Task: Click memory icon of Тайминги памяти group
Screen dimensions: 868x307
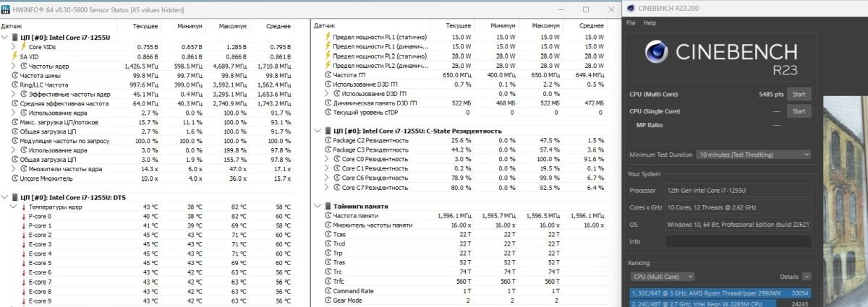Action: click(328, 206)
